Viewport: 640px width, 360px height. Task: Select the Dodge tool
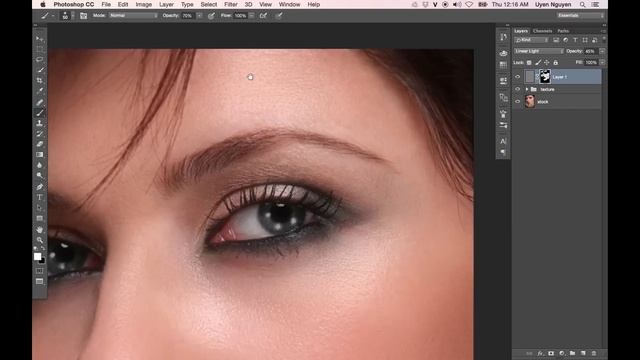coord(40,176)
